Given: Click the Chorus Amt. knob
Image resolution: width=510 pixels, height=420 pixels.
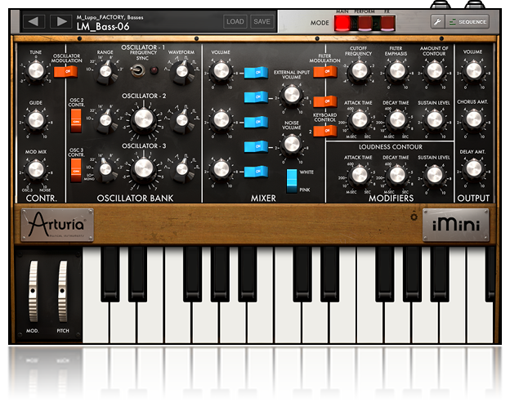Looking at the screenshot, I should [473, 119].
